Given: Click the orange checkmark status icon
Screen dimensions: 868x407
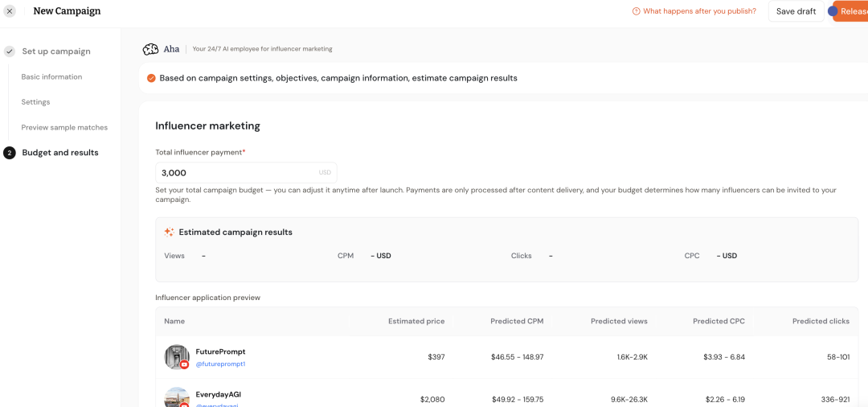Looking at the screenshot, I should point(151,78).
